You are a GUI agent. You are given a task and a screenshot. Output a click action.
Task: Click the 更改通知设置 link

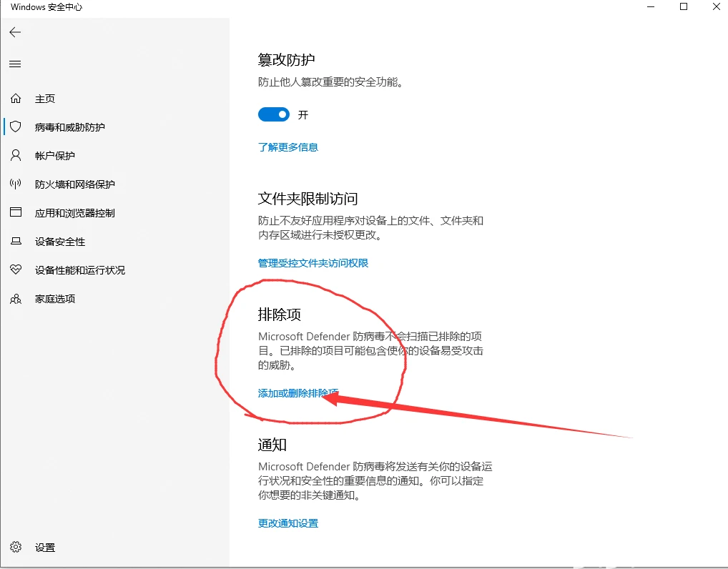coord(288,523)
